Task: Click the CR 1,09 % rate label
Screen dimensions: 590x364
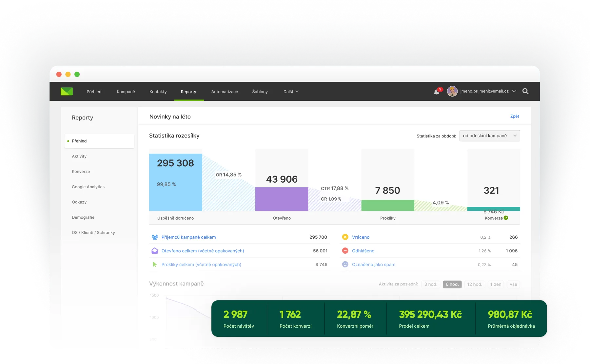Action: [x=331, y=199]
